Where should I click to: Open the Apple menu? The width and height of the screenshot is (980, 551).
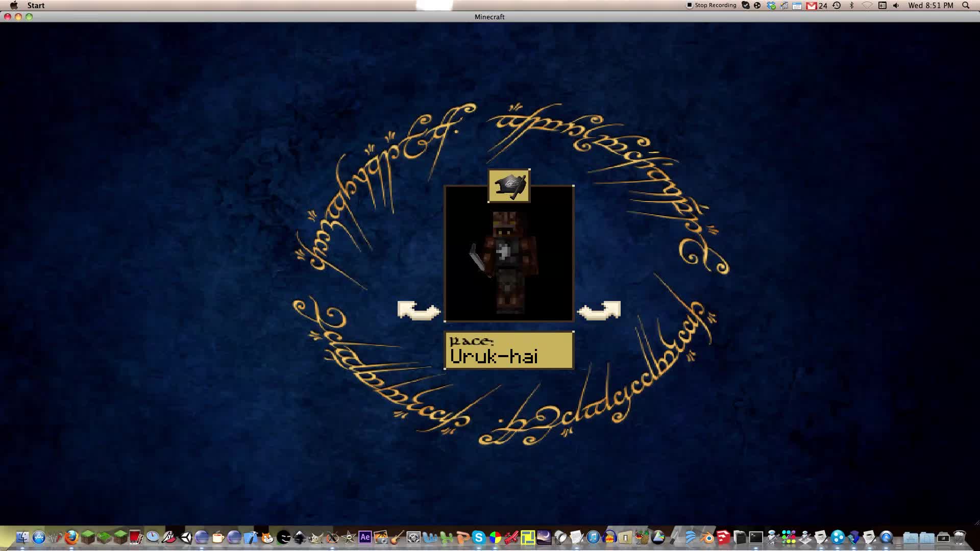(x=14, y=5)
